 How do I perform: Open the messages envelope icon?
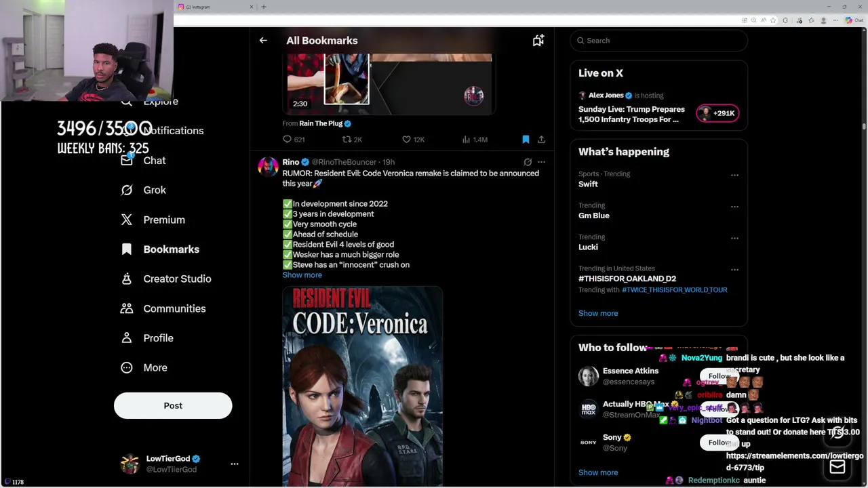click(x=837, y=466)
